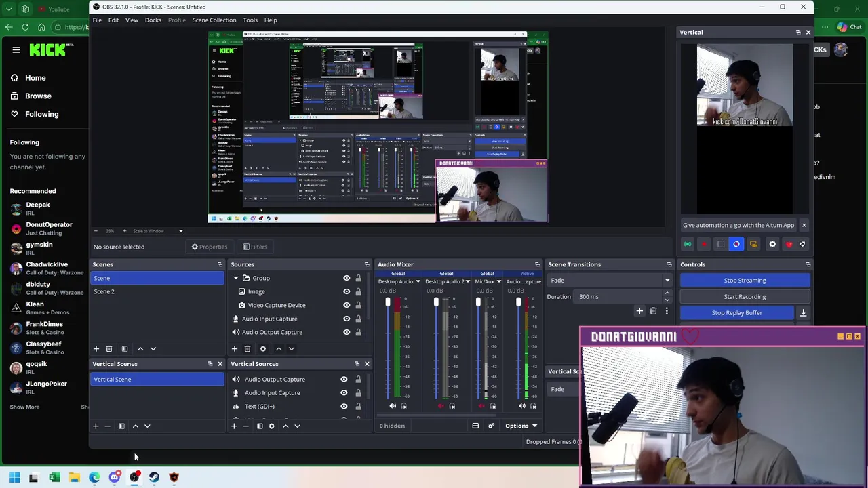Move scene up in Scenes panel

140,348
